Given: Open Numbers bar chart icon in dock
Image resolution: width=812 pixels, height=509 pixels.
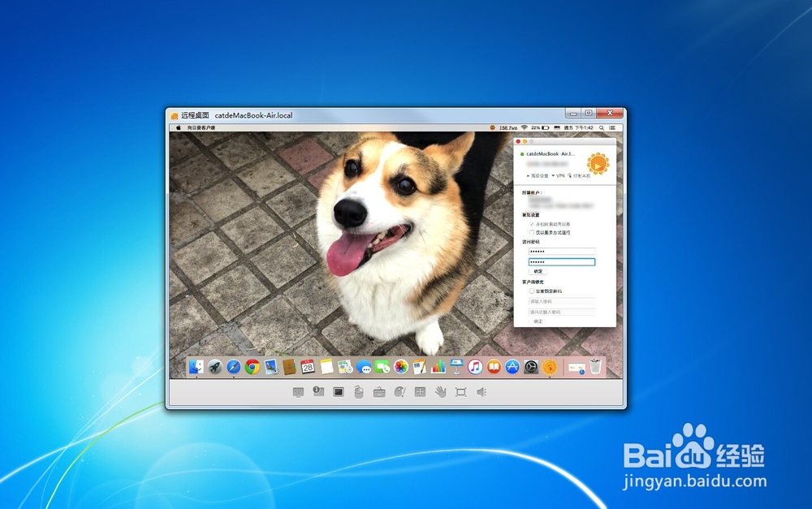Looking at the screenshot, I should [x=438, y=367].
